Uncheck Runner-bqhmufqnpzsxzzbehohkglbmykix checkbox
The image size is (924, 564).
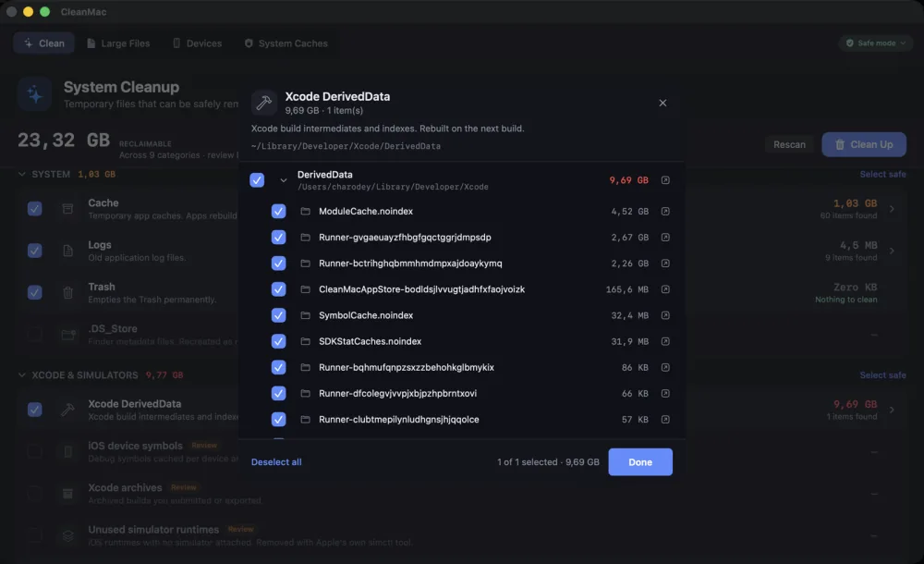279,367
